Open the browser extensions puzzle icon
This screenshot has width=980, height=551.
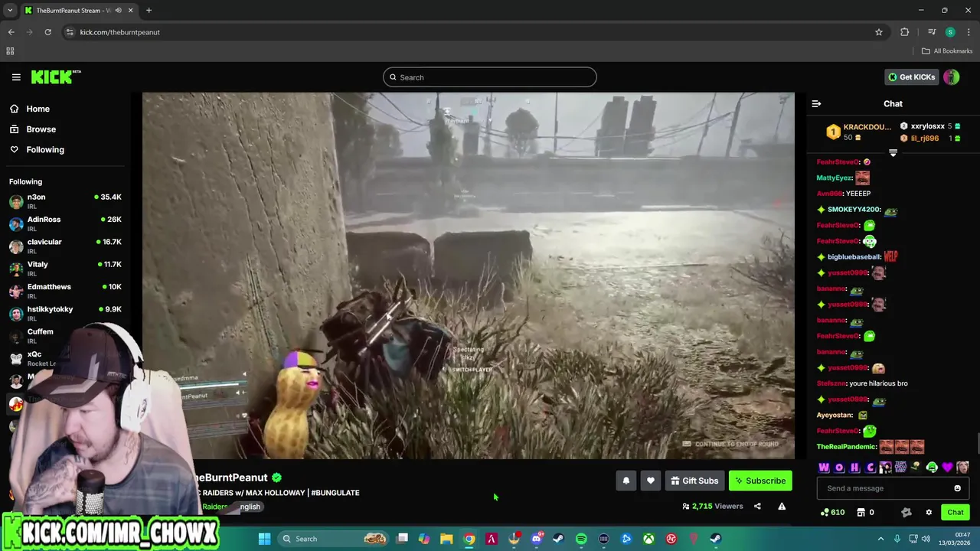point(905,32)
